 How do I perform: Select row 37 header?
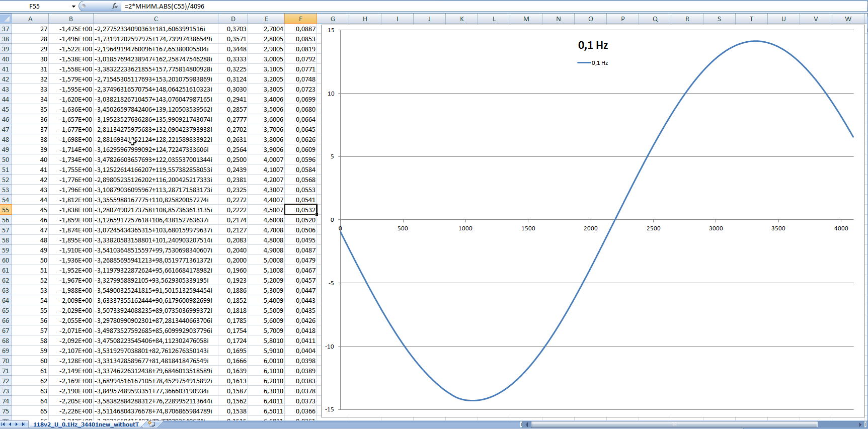(x=6, y=29)
